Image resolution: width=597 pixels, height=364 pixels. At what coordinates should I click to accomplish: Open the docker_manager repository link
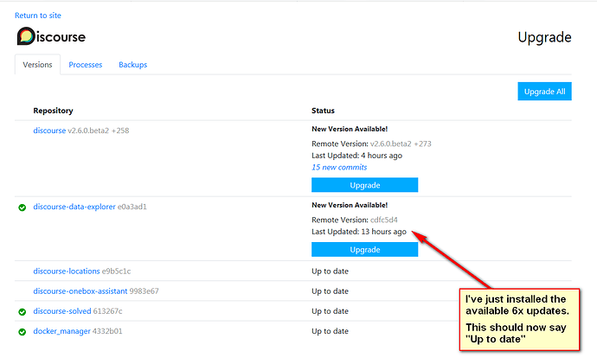point(61,331)
